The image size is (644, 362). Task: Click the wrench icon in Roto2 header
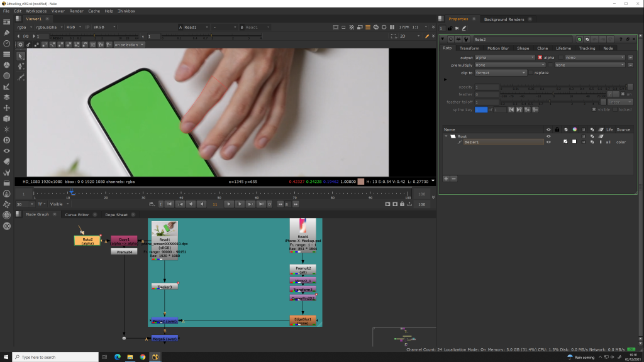pyautogui.click(x=466, y=40)
